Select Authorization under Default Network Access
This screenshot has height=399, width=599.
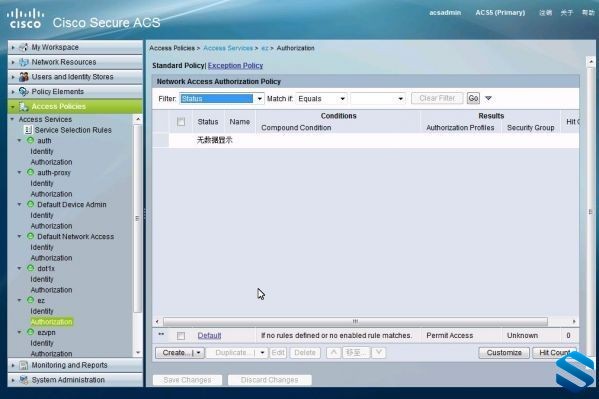pos(52,258)
